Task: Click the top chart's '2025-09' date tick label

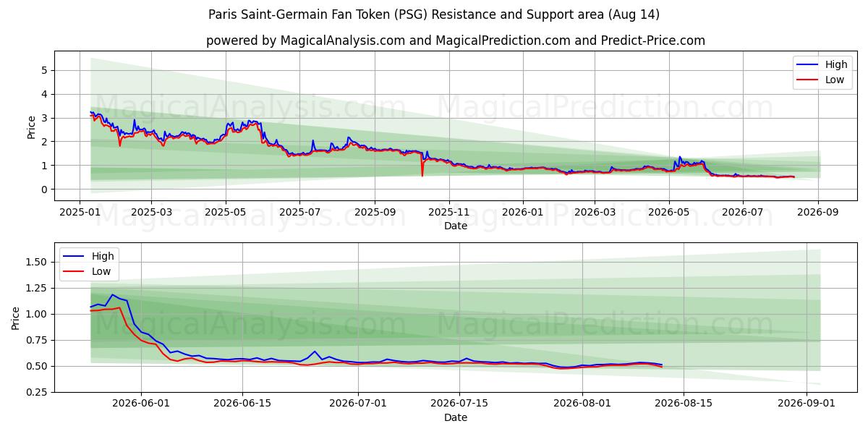Action: pyautogui.click(x=375, y=213)
